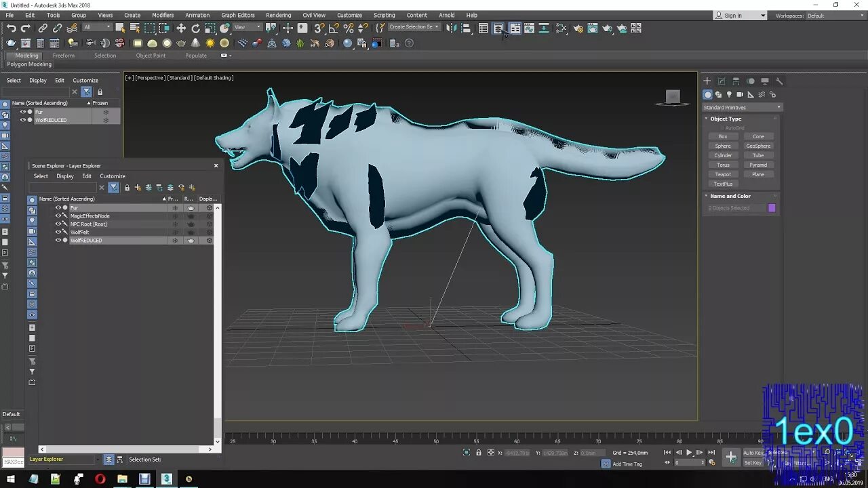The width and height of the screenshot is (868, 488).
Task: Open the Modifiers menu
Action: click(163, 15)
